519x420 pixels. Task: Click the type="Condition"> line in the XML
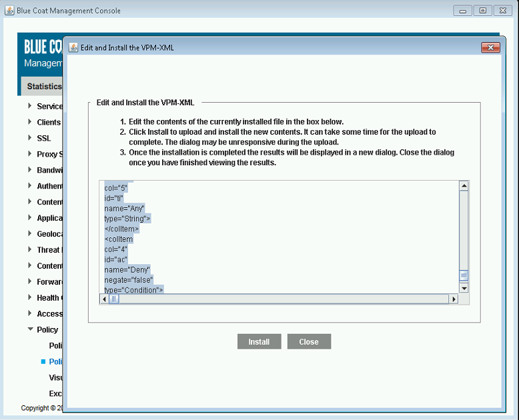[x=133, y=290]
